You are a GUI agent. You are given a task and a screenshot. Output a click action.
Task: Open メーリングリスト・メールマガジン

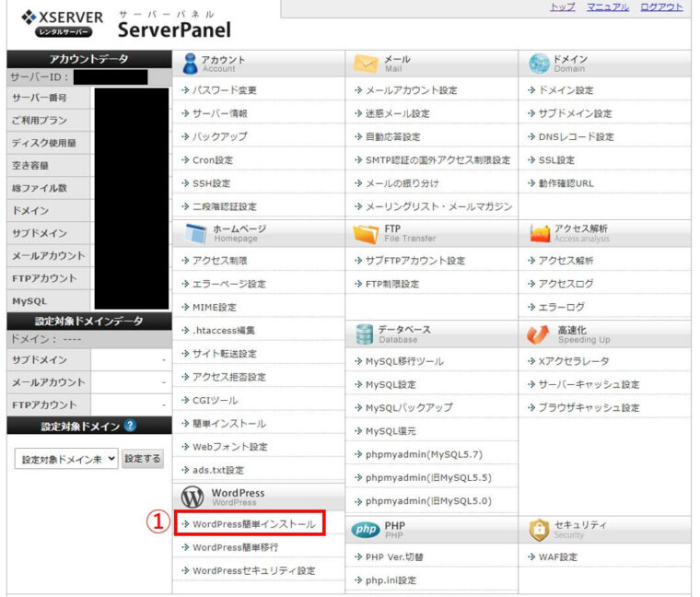[x=438, y=206]
